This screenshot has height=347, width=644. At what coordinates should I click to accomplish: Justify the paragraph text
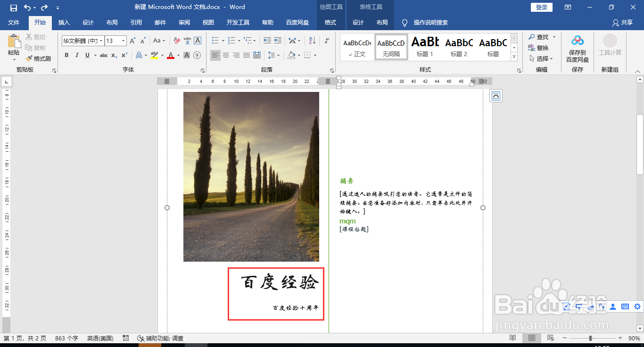[x=247, y=55]
